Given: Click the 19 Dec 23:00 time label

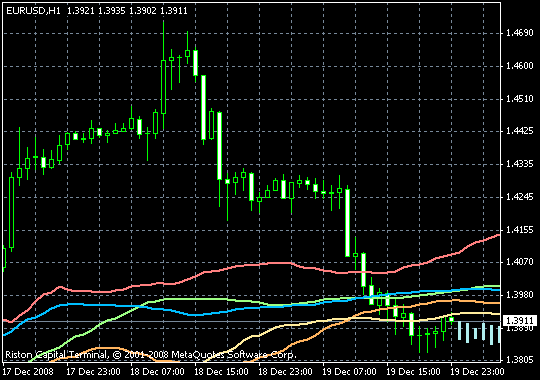Looking at the screenshot, I should coord(477,372).
